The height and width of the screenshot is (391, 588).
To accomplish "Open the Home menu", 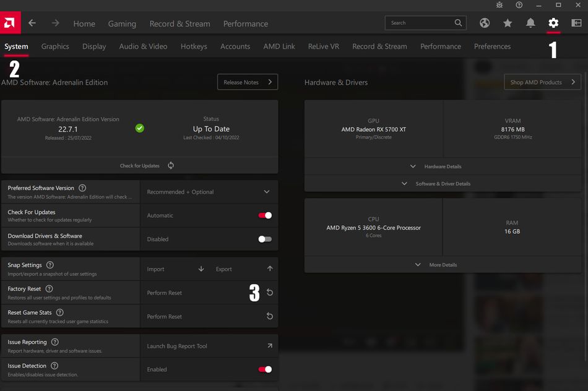I will tap(84, 24).
